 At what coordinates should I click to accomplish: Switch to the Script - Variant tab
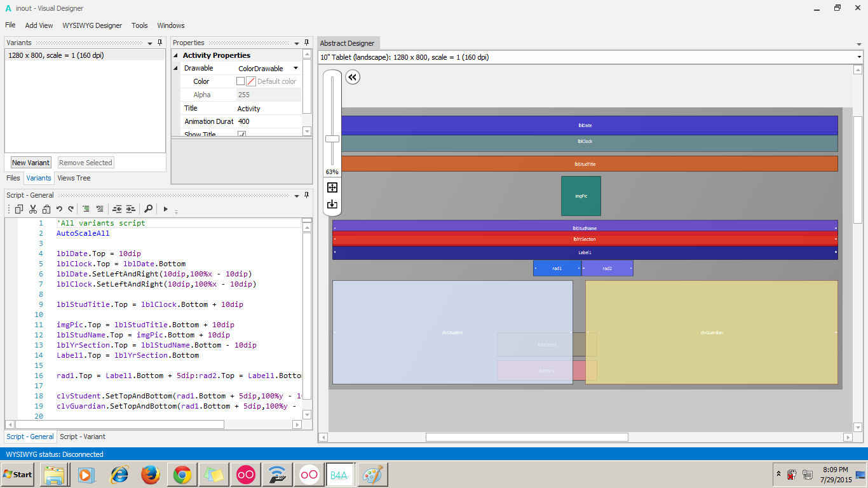coord(83,437)
